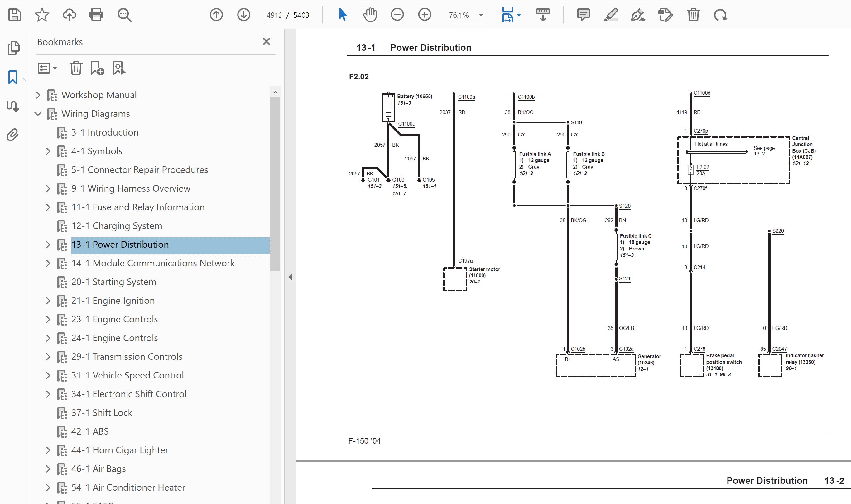851x504 pixels.
Task: Expand the 11-1 Fuse and Relay Information bookmark
Action: [x=48, y=207]
